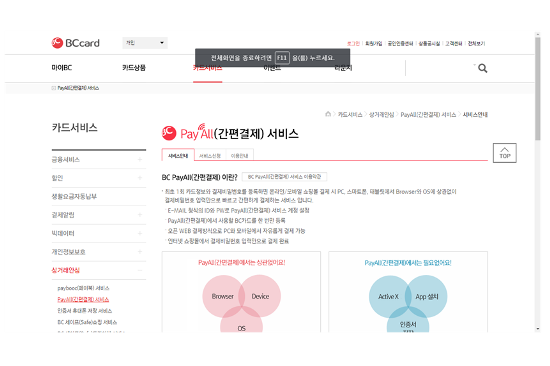Click the Device circle in pink diagram
Screen dimensions: 550x366
(260, 297)
